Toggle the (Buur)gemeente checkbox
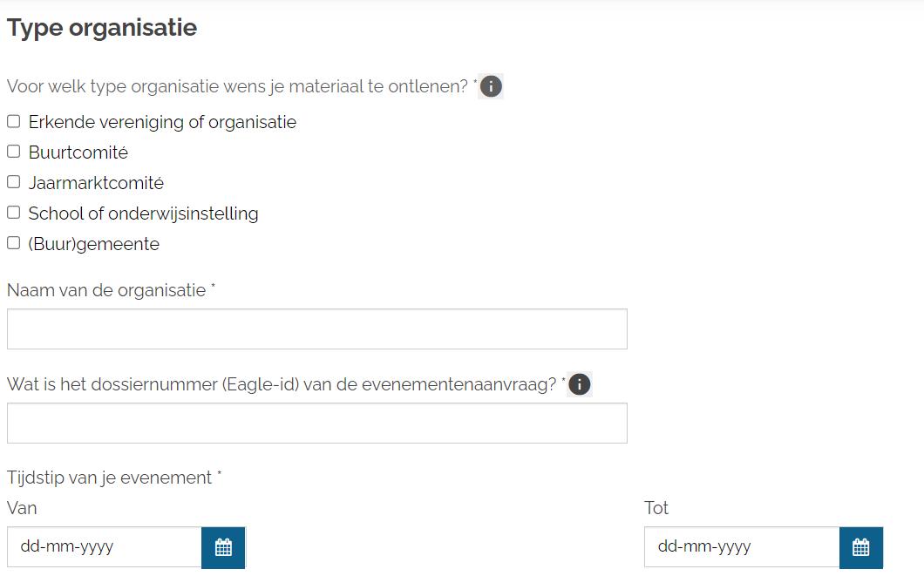This screenshot has height=576, width=924. (x=14, y=244)
